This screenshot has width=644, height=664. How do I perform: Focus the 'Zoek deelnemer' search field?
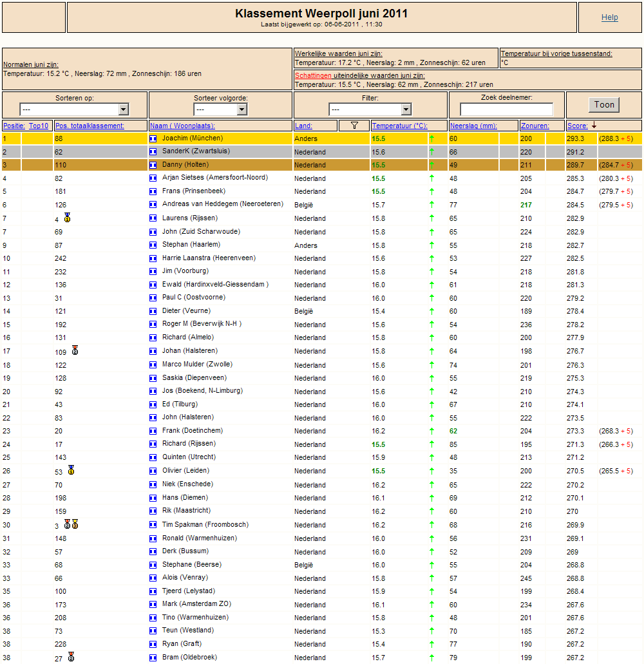click(506, 109)
